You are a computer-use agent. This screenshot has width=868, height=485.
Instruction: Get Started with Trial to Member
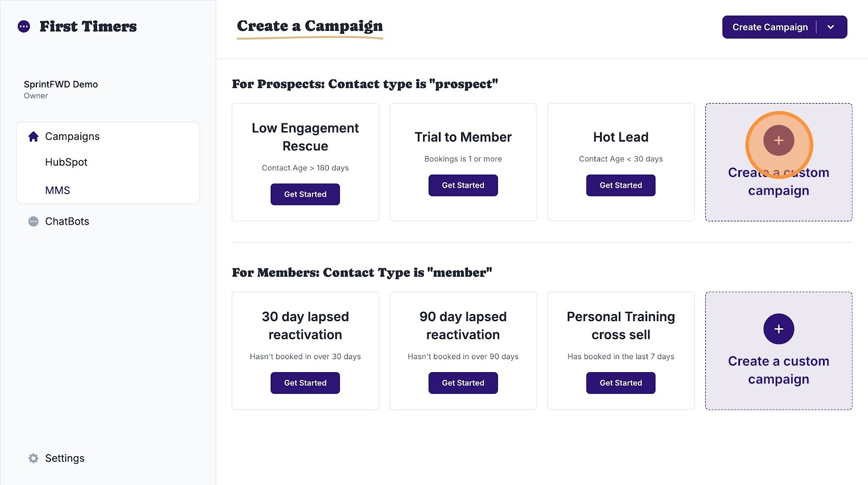pyautogui.click(x=463, y=186)
